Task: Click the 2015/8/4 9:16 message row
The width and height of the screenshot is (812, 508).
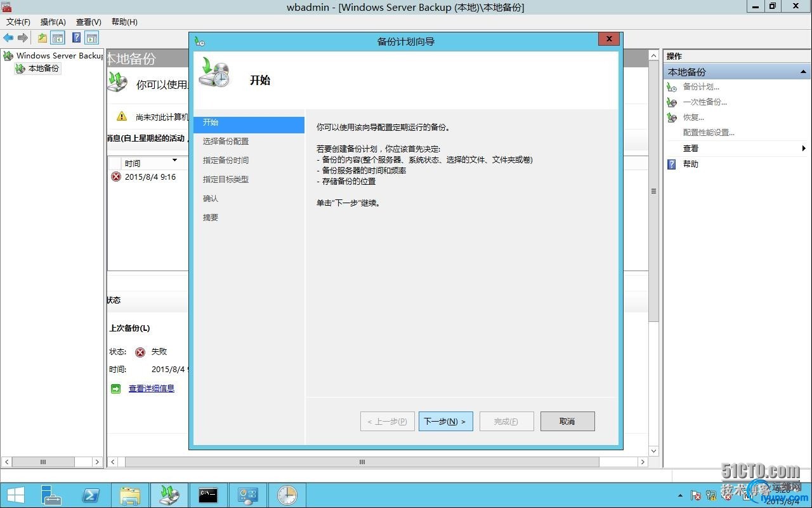Action: [x=150, y=177]
